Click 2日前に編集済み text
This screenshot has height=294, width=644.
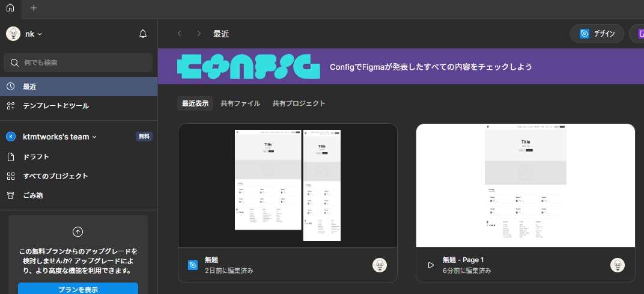pos(229,271)
